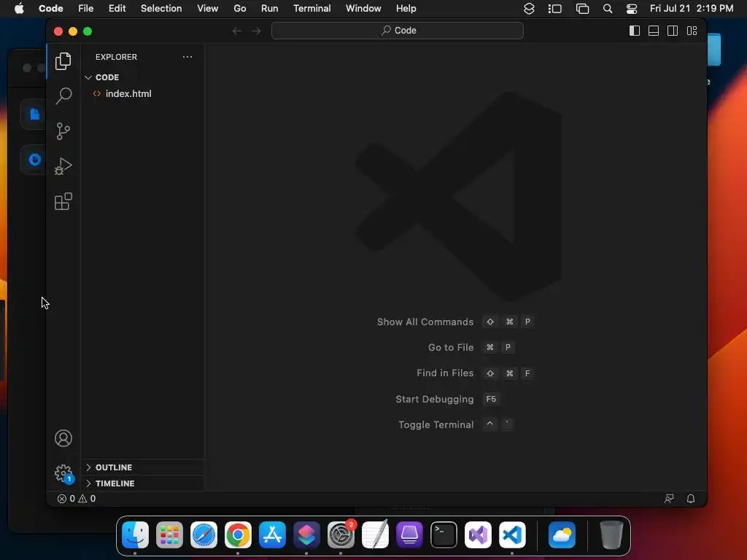This screenshot has height=560, width=747.
Task: Open the Code application menu
Action: click(51, 9)
